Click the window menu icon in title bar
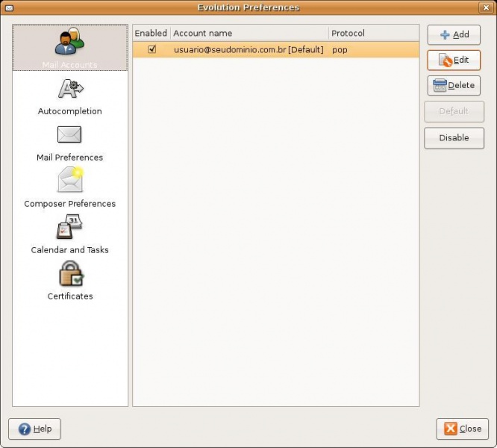The width and height of the screenshot is (497, 448). (9, 7)
